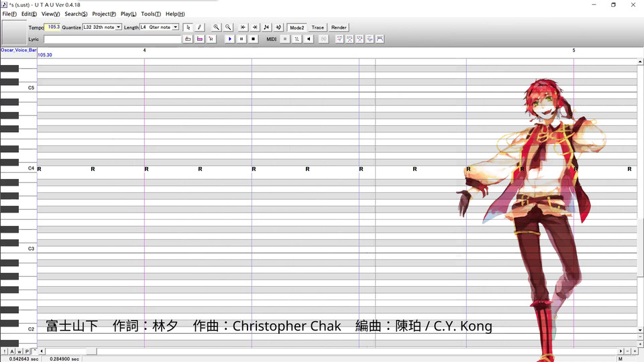
Task: Click the bottom-right horizontal zoom minus button
Action: pyautogui.click(x=628, y=351)
